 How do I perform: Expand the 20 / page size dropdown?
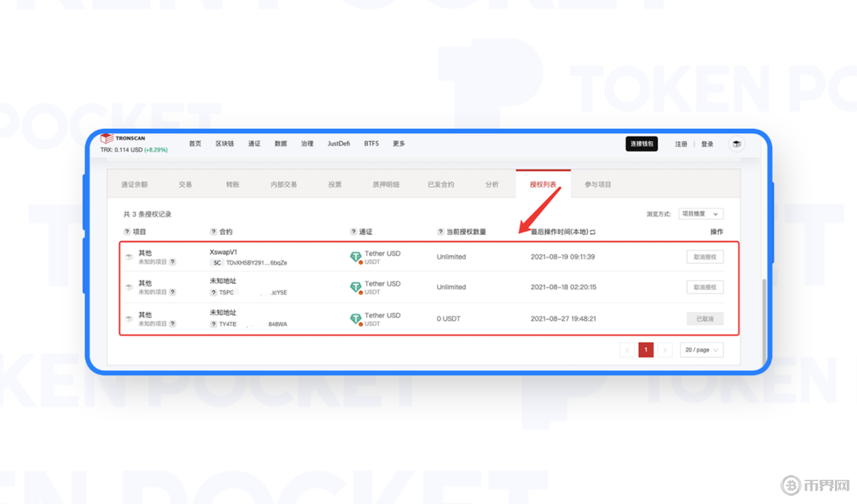click(x=702, y=350)
